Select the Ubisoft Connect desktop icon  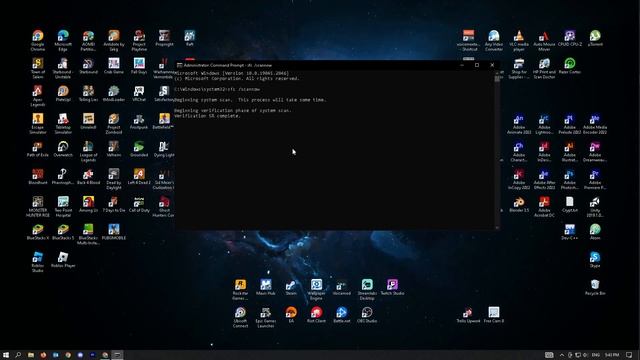[x=240, y=317]
